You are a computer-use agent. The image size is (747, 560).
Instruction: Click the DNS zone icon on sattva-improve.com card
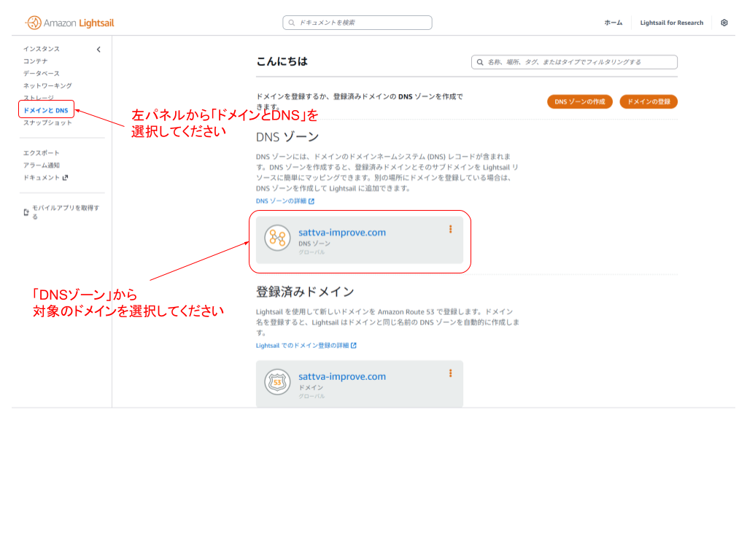point(277,239)
